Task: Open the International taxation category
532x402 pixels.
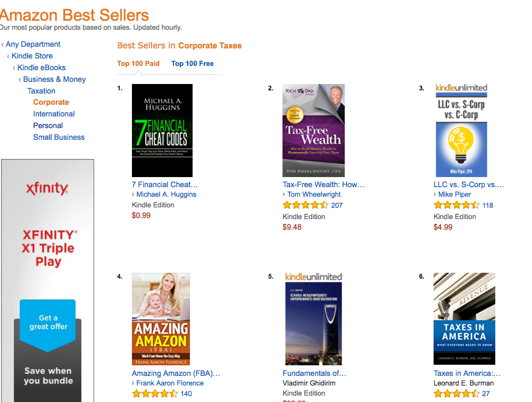Action: click(x=54, y=114)
